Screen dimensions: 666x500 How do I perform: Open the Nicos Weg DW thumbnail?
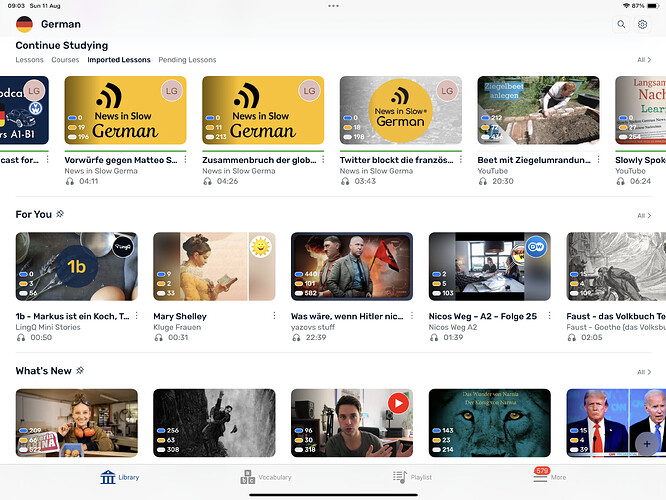click(490, 266)
